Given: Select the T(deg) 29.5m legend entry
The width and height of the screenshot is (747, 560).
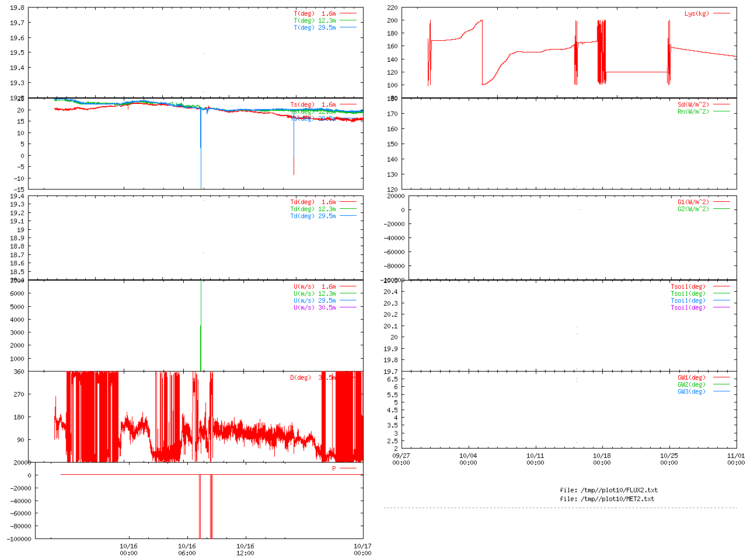Looking at the screenshot, I should (315, 27).
